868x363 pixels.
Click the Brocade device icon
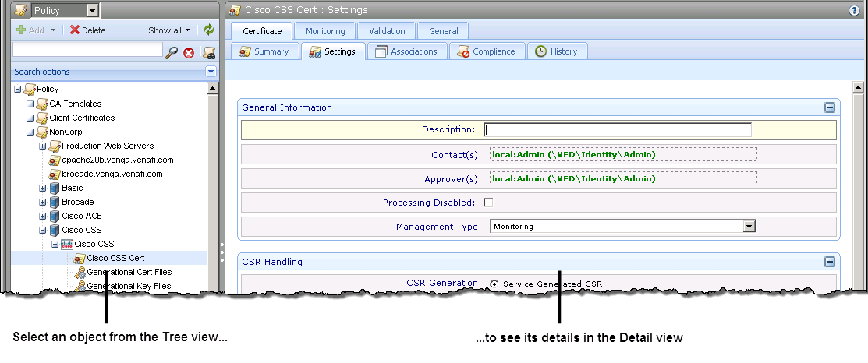pyautogui.click(x=55, y=203)
